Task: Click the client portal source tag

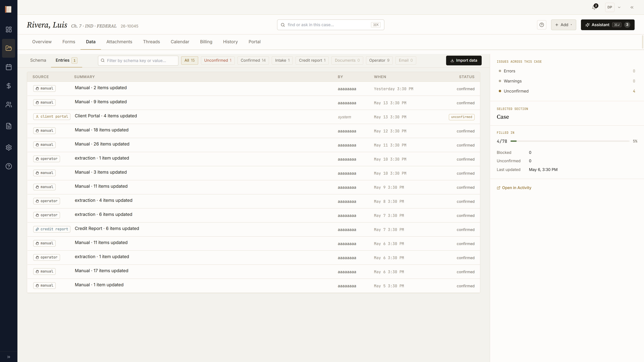Action: click(52, 116)
